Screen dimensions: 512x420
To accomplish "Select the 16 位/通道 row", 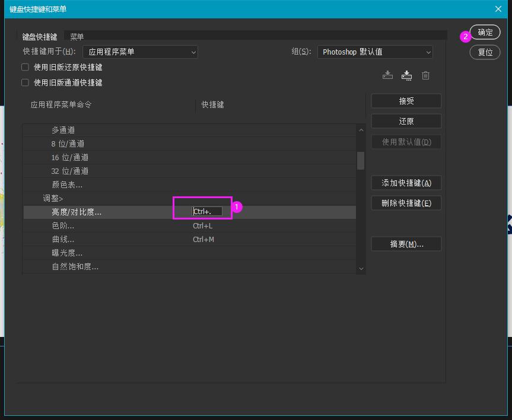I will (x=190, y=157).
